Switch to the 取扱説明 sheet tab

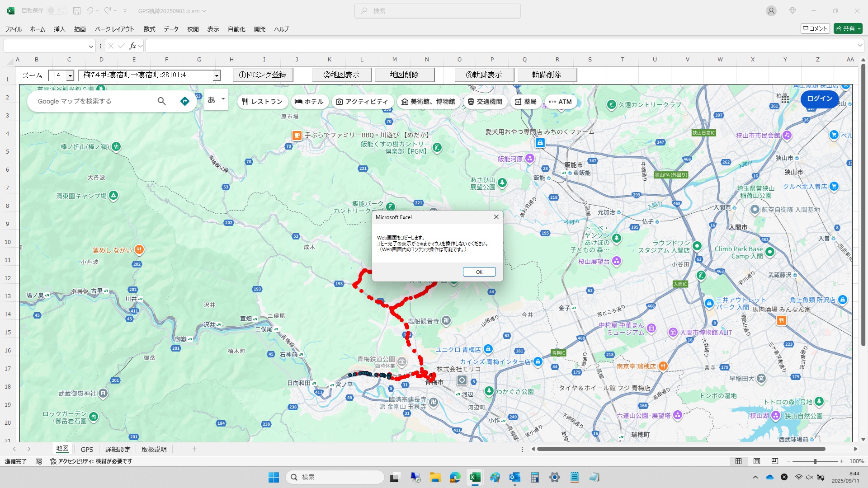click(x=154, y=449)
